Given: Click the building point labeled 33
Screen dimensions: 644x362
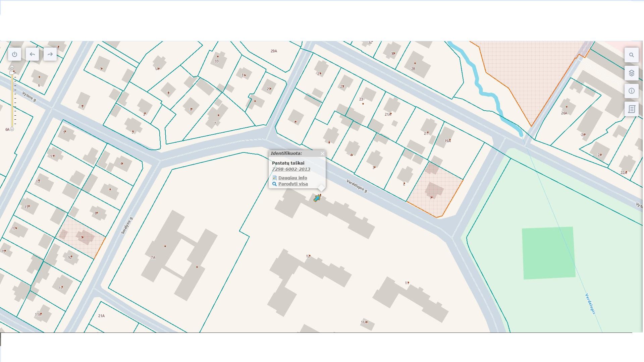Looking at the screenshot, I should pyautogui.click(x=218, y=57).
